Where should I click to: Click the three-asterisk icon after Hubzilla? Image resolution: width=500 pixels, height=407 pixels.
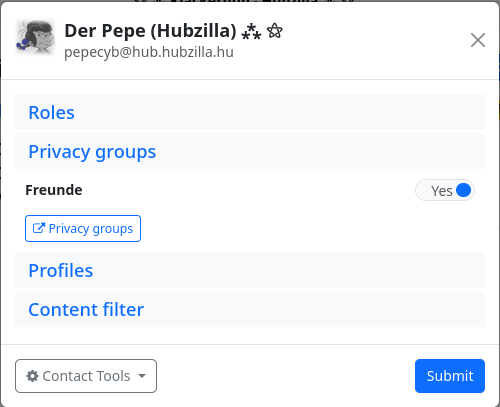[x=251, y=32]
